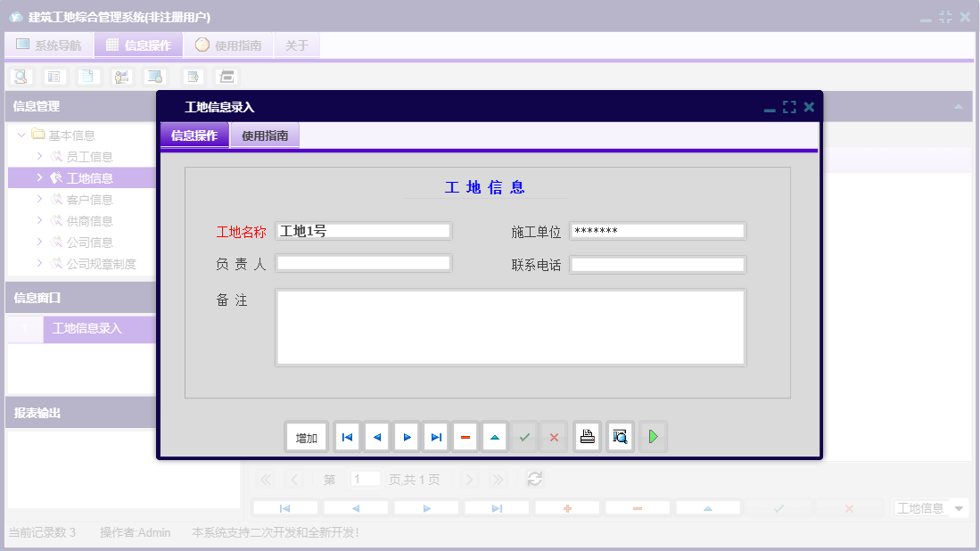Cancel edits with the red X icon
980x551 pixels.
(554, 436)
